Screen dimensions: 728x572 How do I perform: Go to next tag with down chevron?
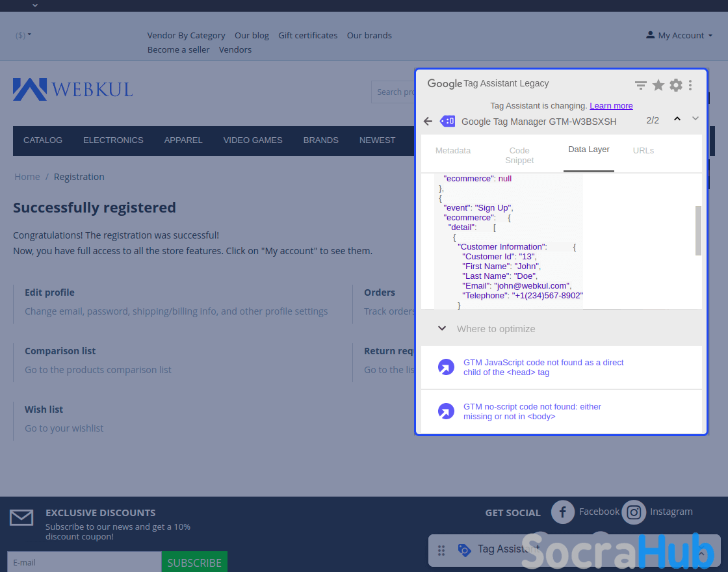pos(695,118)
